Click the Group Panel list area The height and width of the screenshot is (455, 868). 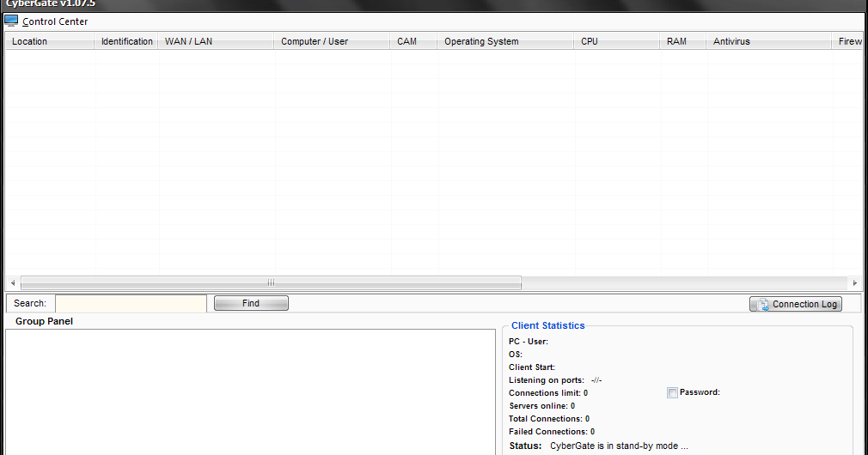(x=250, y=392)
